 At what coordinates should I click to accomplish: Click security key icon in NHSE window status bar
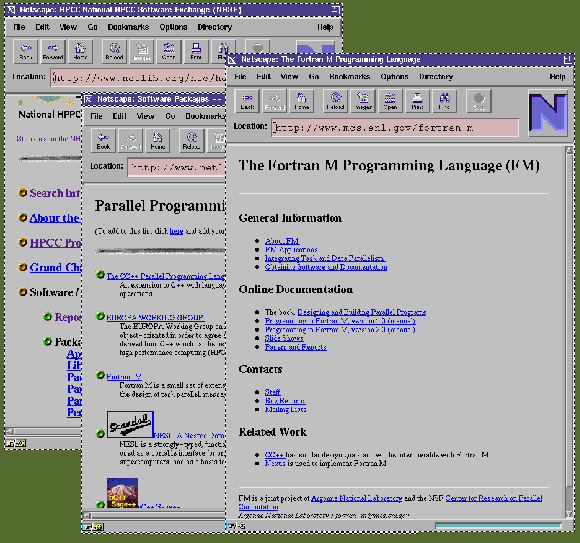click(16, 443)
